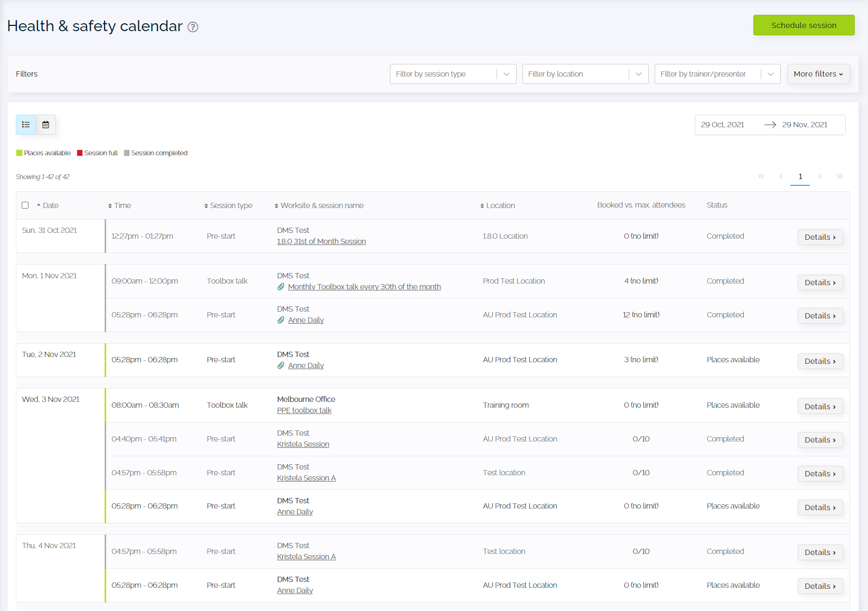
Task: Switch to calendar view icon
Action: (46, 125)
